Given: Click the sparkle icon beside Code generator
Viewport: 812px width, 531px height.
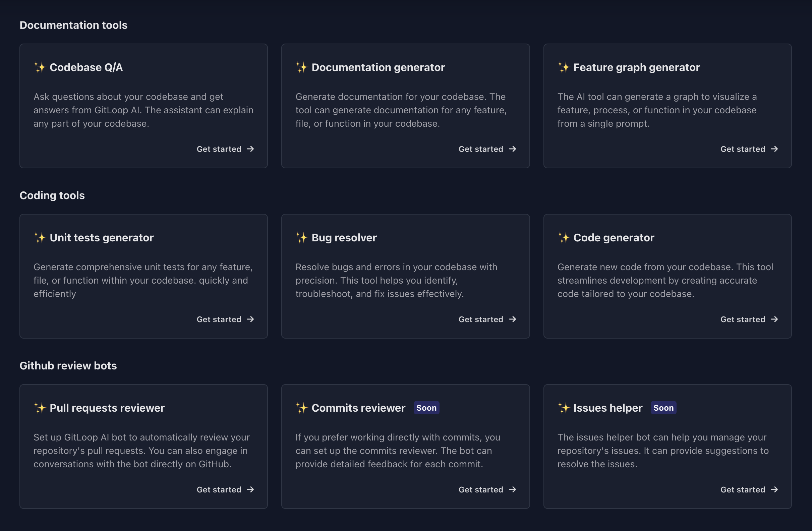Looking at the screenshot, I should point(564,237).
